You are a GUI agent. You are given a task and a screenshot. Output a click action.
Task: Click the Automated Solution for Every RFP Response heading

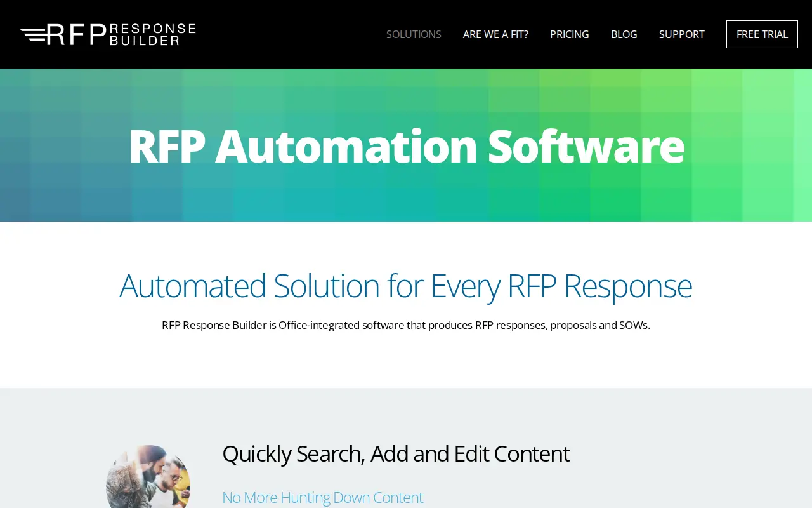click(x=406, y=285)
